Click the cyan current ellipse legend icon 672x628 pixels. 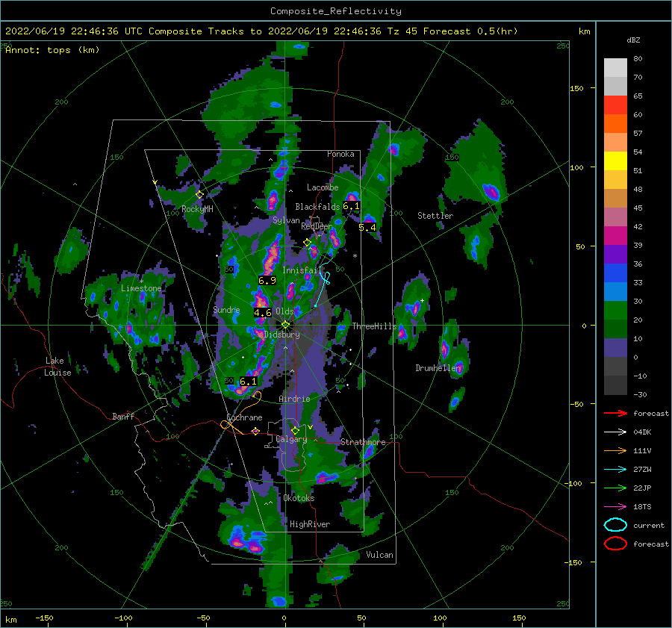pos(615,525)
